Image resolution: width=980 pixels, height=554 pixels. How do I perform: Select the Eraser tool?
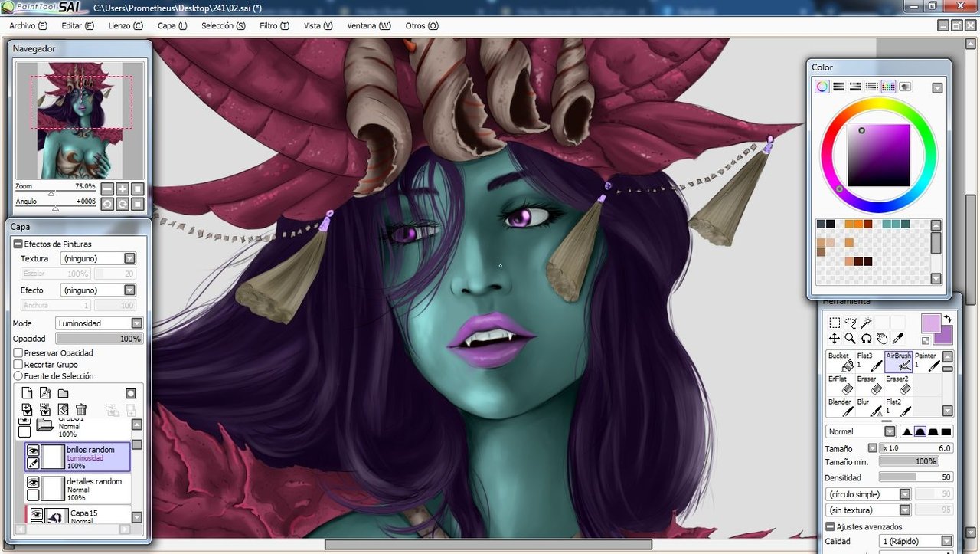click(x=870, y=385)
